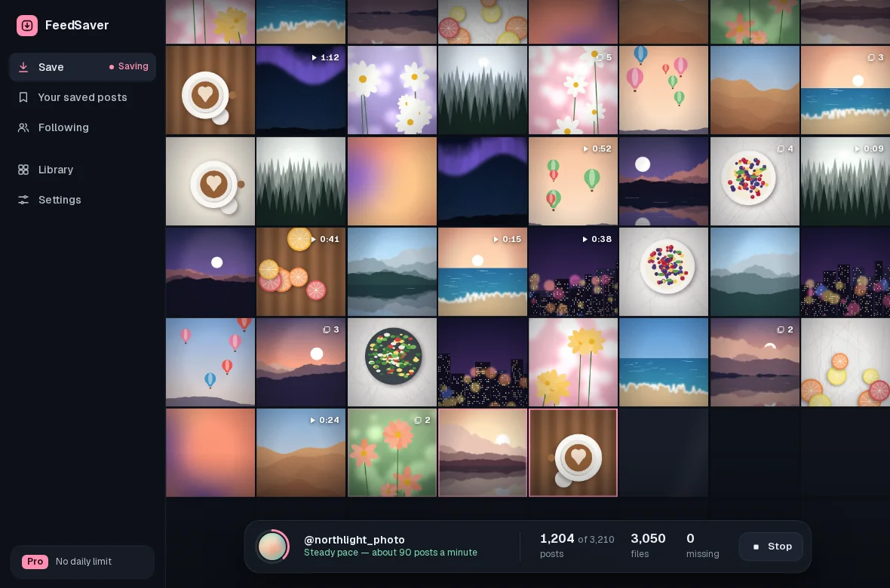890x588 pixels.
Task: Stop the current saving job
Action: coord(771,547)
